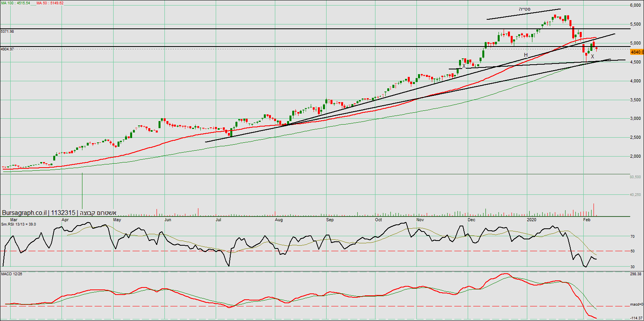Image resolution: width=644 pixels, height=321 pixels.
Task: Click the Bursagraph.co.il watermark text
Action: (x=24, y=213)
